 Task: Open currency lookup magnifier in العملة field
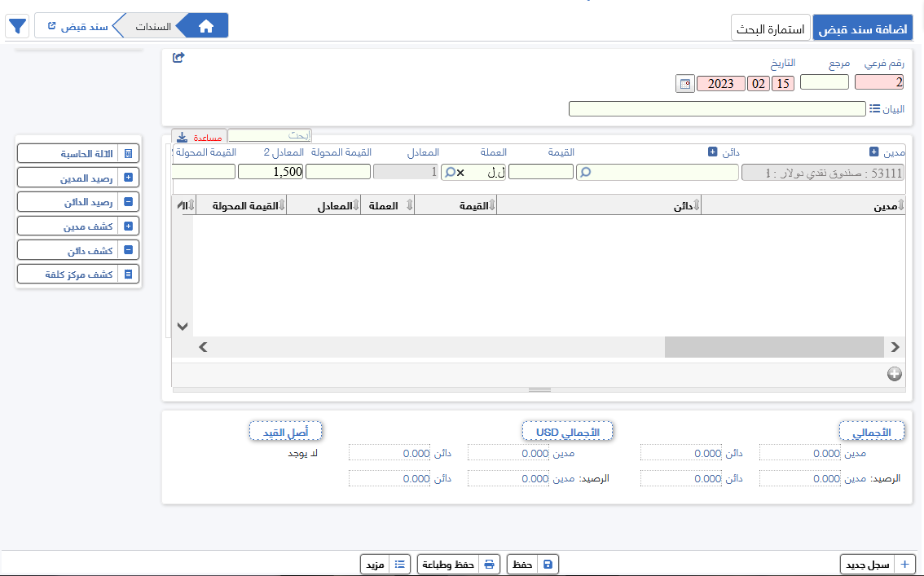point(449,172)
